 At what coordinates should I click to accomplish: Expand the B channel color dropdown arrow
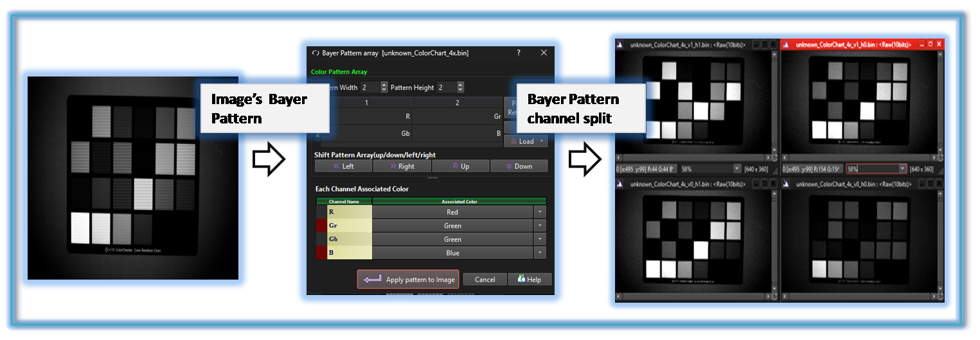click(x=540, y=253)
